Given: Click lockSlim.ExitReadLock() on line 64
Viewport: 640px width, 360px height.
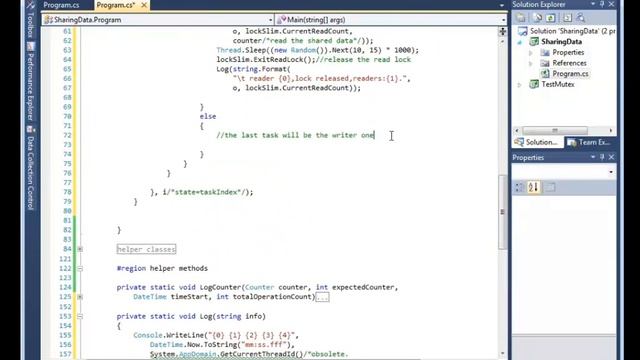Looking at the screenshot, I should pyautogui.click(x=265, y=60).
